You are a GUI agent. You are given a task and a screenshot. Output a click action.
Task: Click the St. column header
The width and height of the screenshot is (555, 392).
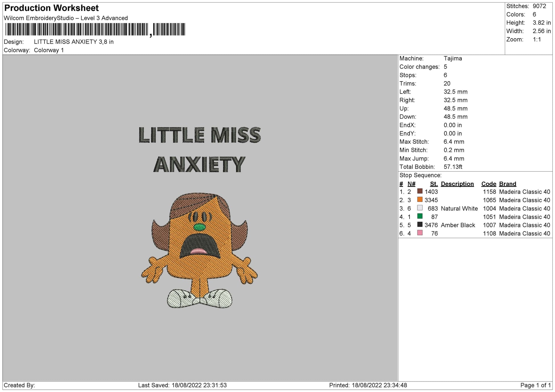pos(434,184)
